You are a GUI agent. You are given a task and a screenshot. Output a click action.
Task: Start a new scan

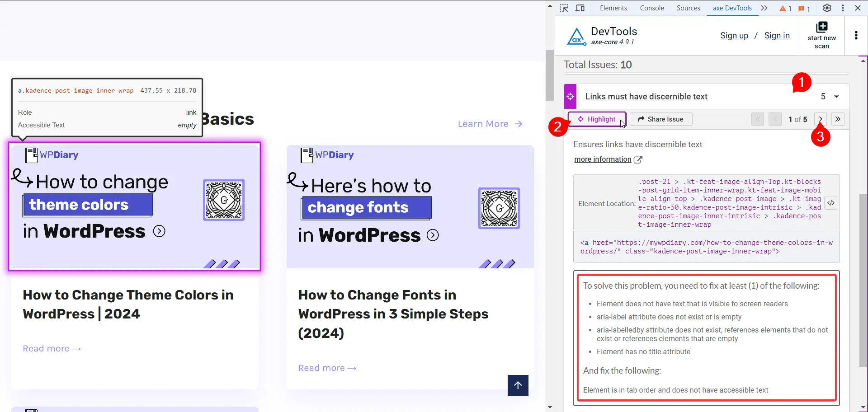(x=821, y=35)
